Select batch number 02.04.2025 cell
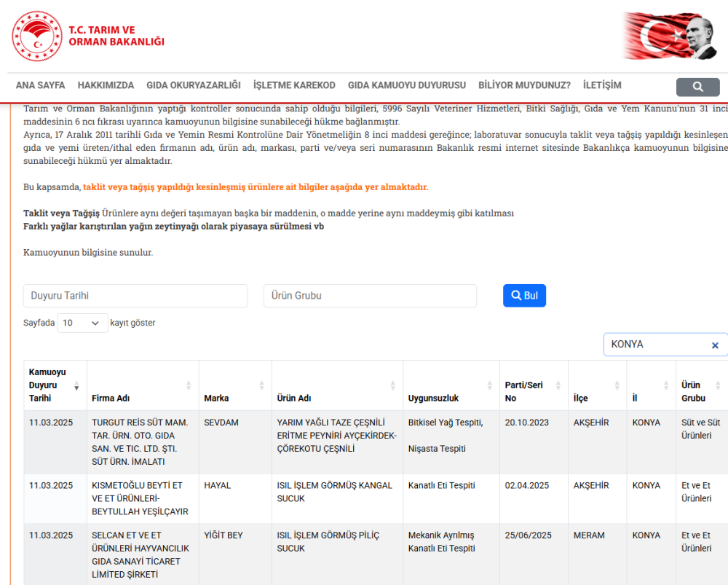 [x=534, y=498]
